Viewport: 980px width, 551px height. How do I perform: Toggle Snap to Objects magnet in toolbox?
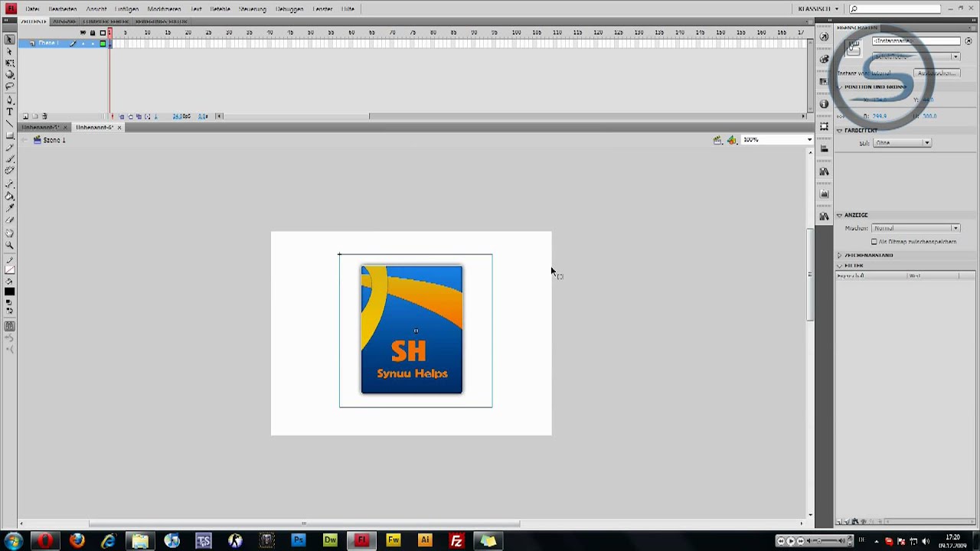10,326
